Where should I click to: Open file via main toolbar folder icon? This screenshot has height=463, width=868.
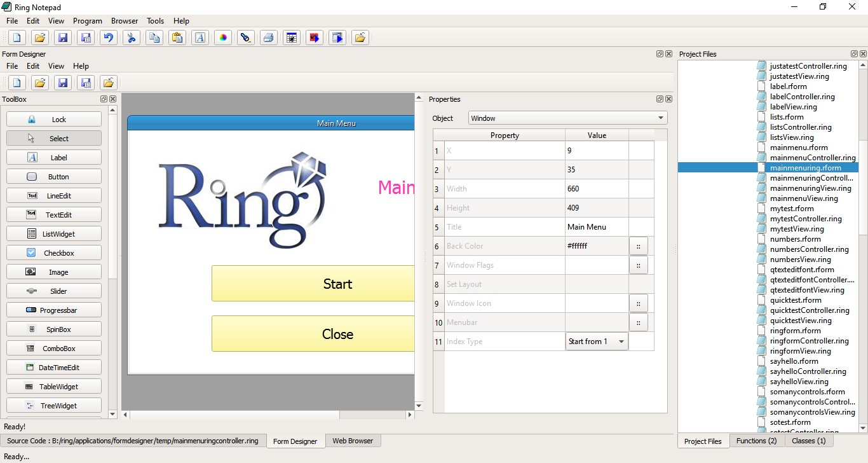point(40,38)
